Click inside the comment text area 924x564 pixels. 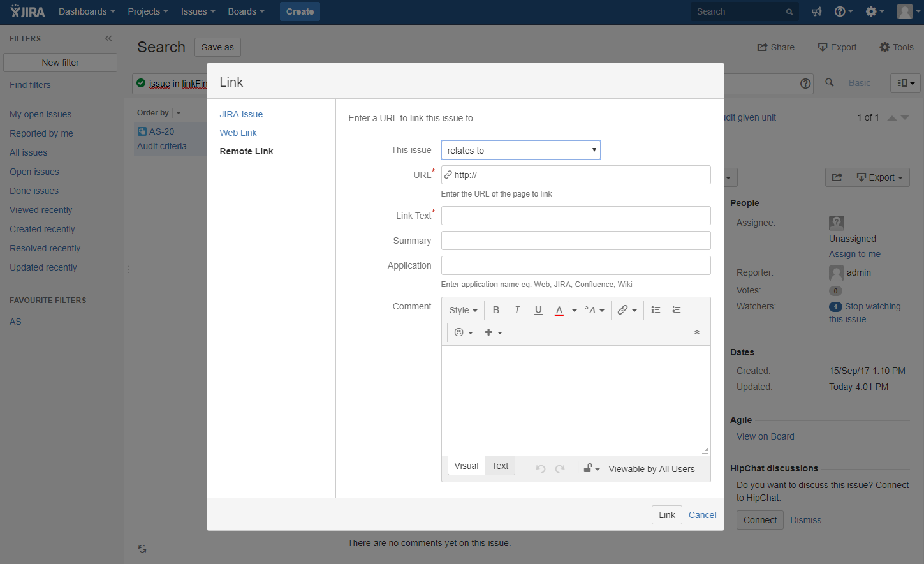pyautogui.click(x=576, y=401)
